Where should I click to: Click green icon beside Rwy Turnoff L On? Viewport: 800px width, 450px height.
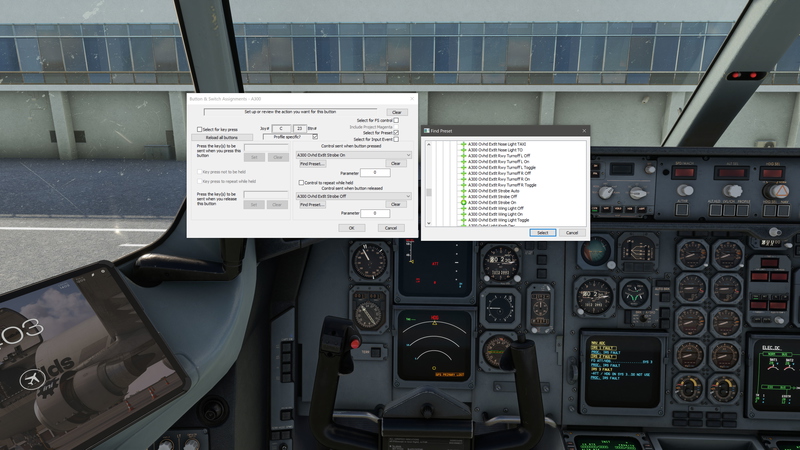pos(463,162)
